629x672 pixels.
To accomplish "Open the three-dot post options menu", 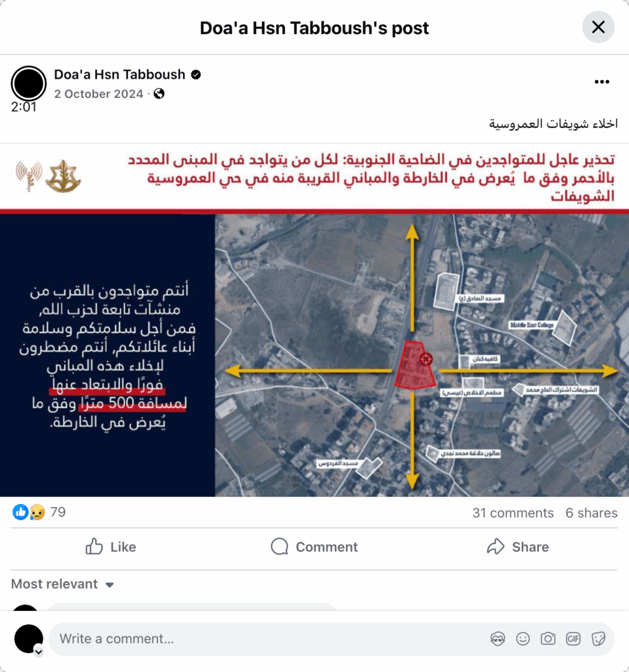I will click(601, 82).
